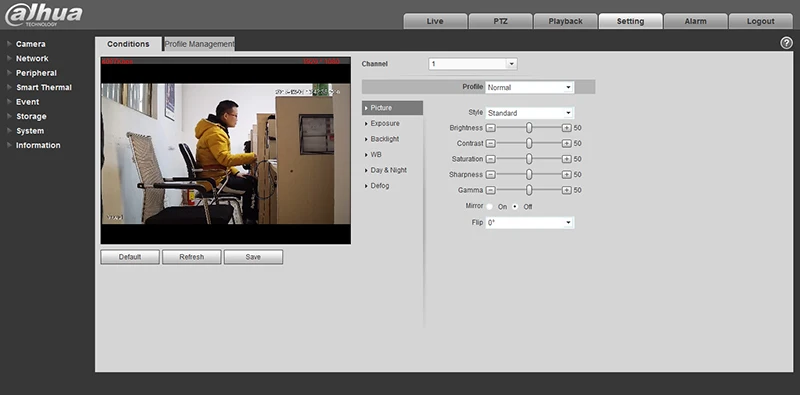
Task: Increase Gamma with the plus button
Action: tap(566, 190)
